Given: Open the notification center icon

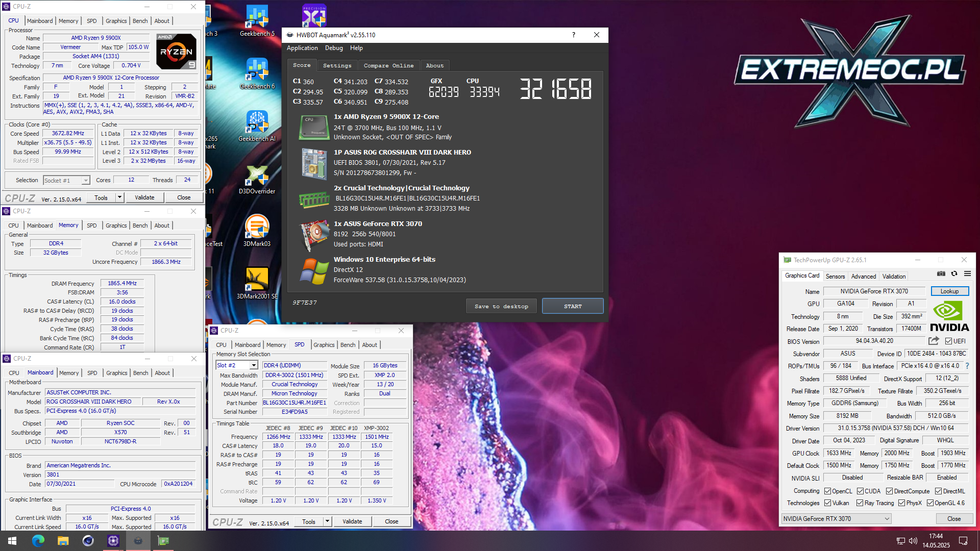Looking at the screenshot, I should point(963,541).
